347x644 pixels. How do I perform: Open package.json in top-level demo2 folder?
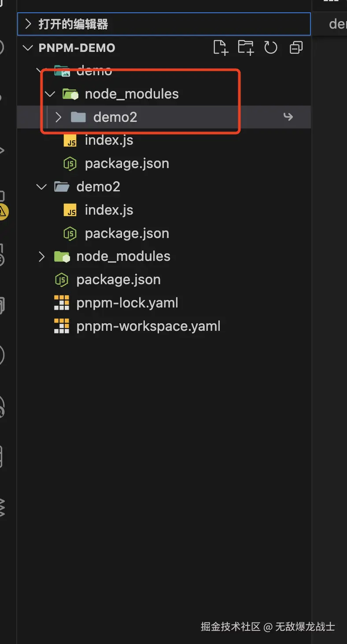(x=127, y=234)
